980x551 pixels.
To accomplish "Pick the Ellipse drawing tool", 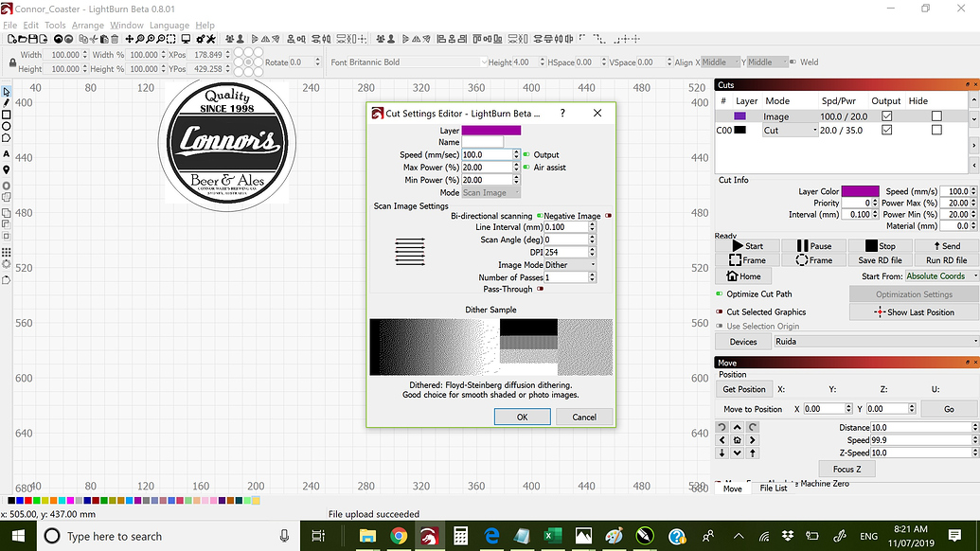I will pyautogui.click(x=7, y=126).
